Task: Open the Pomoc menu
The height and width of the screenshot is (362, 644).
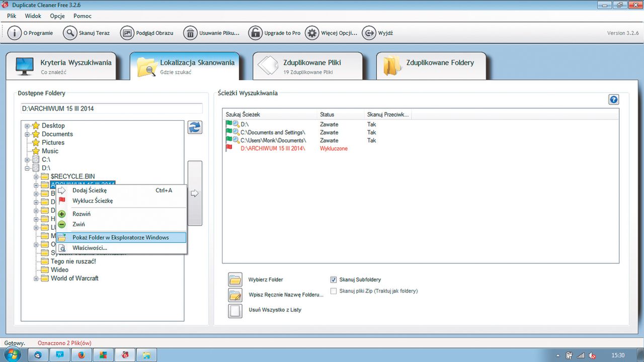Action: coord(83,16)
